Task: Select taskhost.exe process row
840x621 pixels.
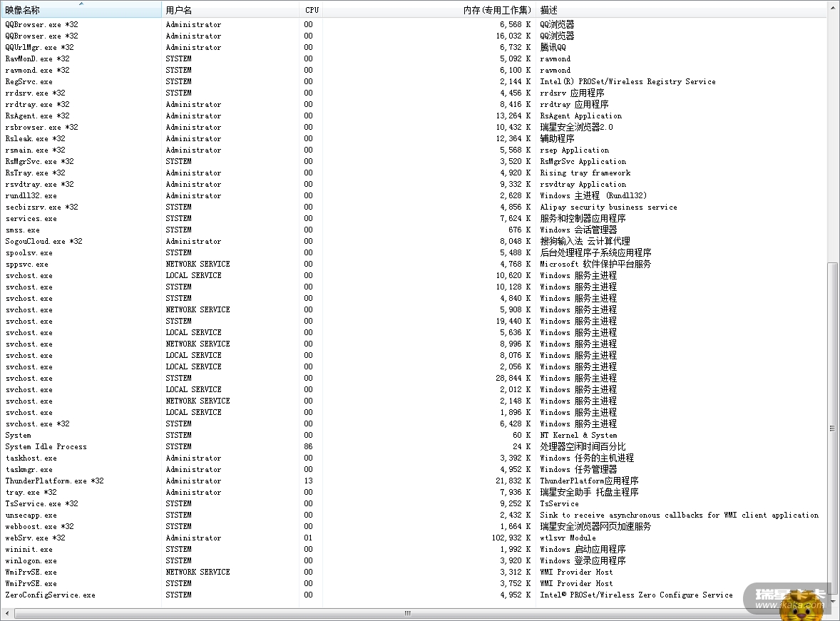Action: (x=413, y=458)
